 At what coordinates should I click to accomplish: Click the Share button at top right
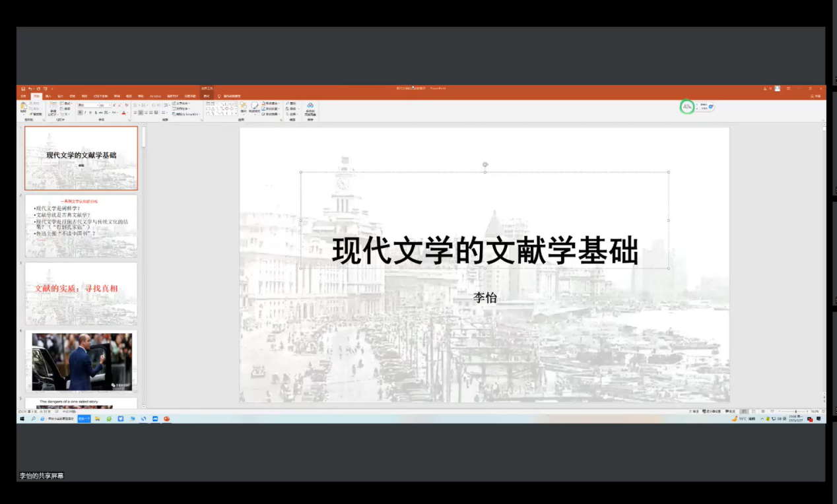coord(816,96)
